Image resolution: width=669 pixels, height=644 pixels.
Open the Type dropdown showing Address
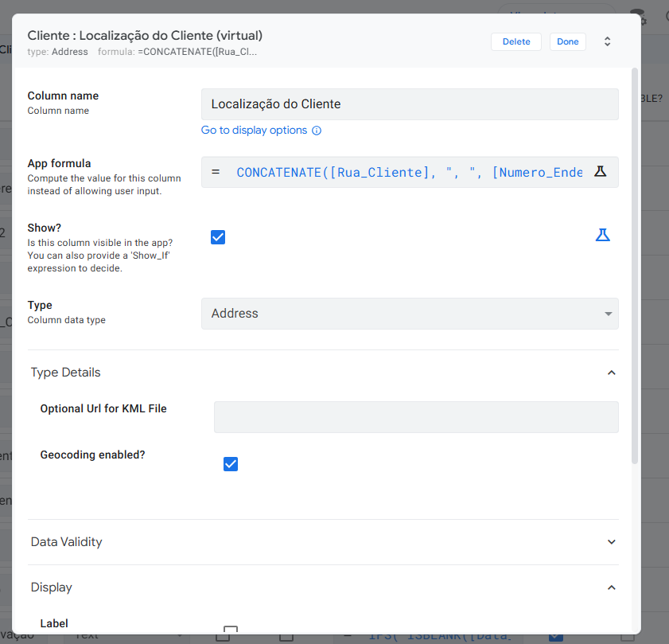[x=409, y=314]
